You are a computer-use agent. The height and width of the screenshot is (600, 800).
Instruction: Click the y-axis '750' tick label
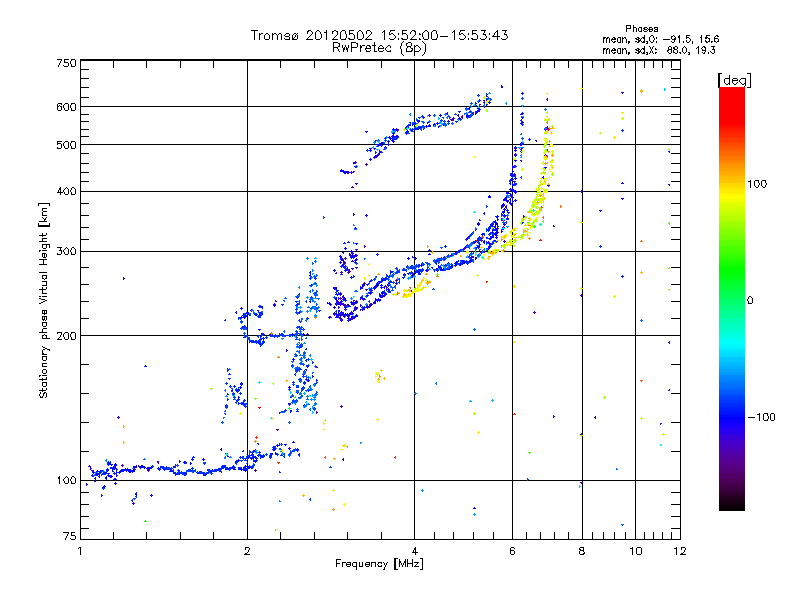66,63
